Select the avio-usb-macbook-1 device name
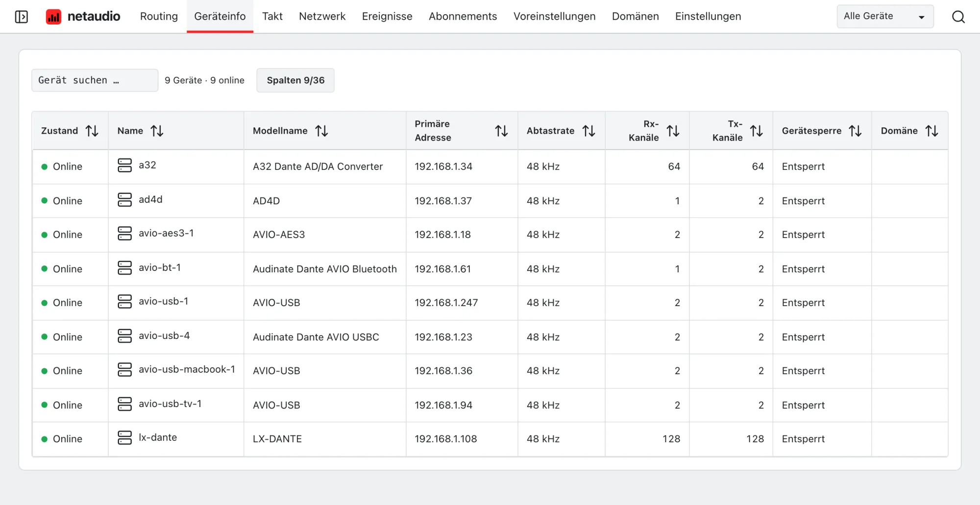980x505 pixels. click(187, 369)
